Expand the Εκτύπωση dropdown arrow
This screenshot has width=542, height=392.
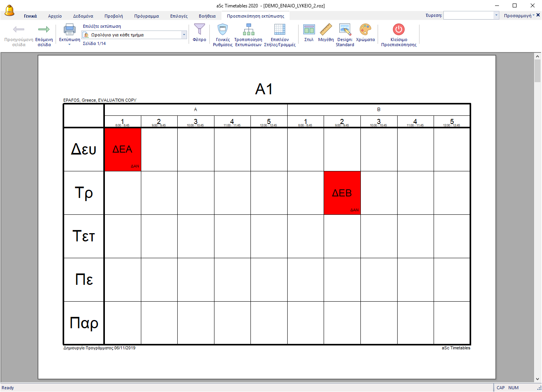click(70, 45)
